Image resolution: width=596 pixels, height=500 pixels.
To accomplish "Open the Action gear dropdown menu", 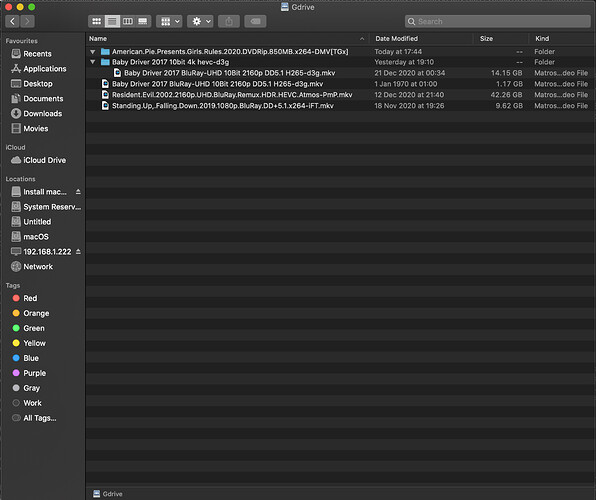I will point(200,21).
